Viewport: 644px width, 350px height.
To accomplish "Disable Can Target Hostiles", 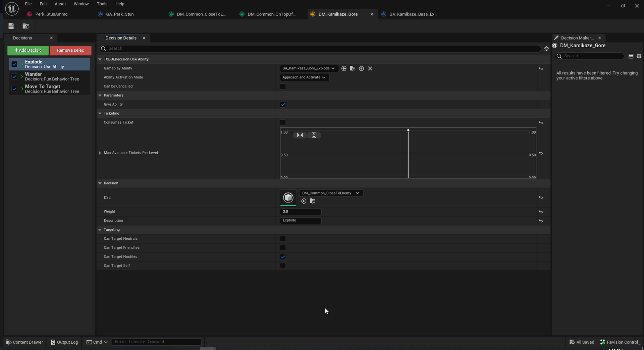I will (x=283, y=257).
